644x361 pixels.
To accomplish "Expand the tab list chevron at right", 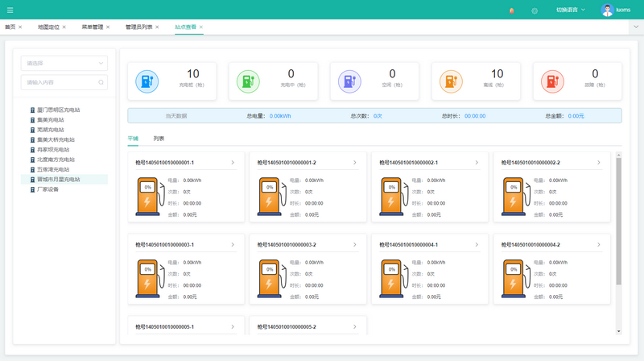I will tap(636, 27).
